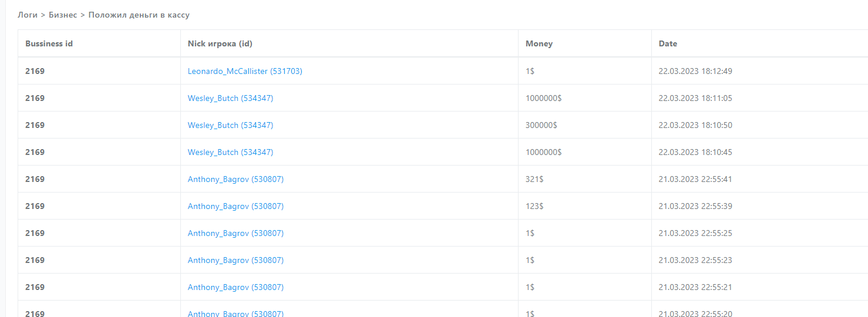Click Wesley_Butch link in the 300000$ row
The height and width of the screenshot is (317, 868).
point(230,125)
